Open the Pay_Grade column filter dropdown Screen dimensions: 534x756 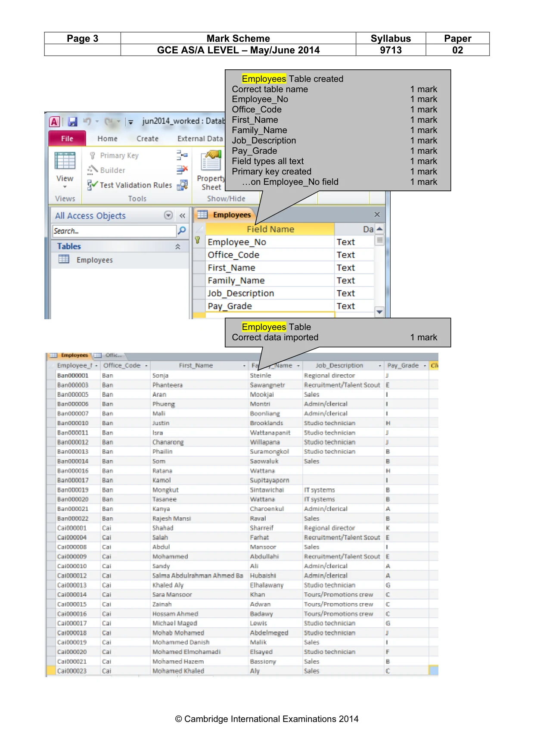pyautogui.click(x=425, y=366)
